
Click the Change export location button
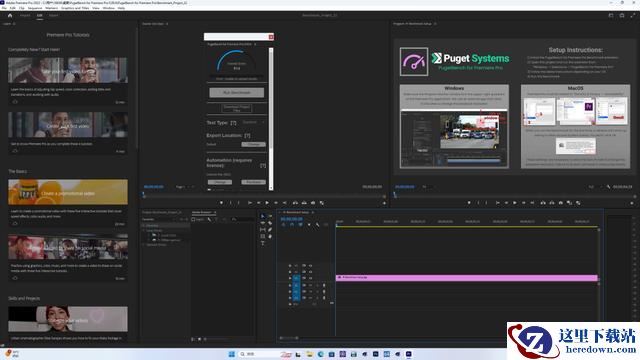click(x=253, y=144)
